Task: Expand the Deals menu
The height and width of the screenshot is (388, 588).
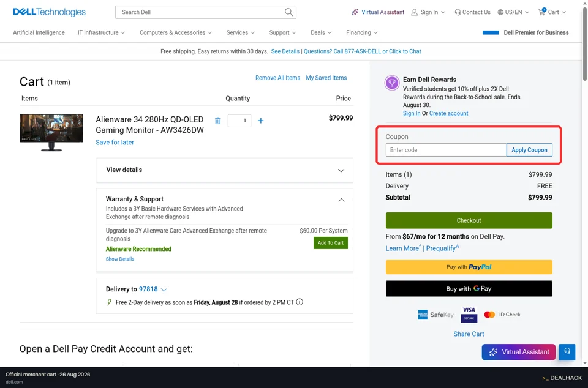Action: tap(321, 32)
